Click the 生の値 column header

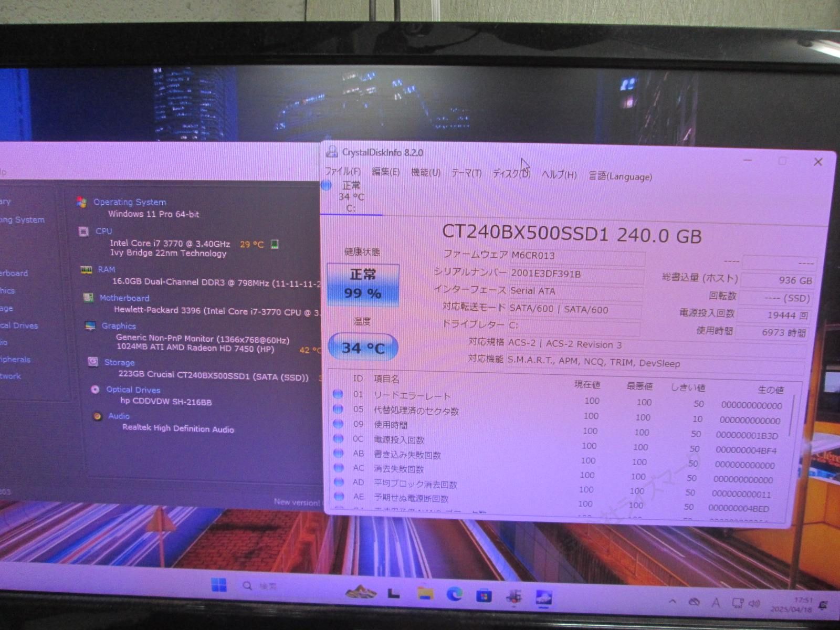click(x=771, y=390)
